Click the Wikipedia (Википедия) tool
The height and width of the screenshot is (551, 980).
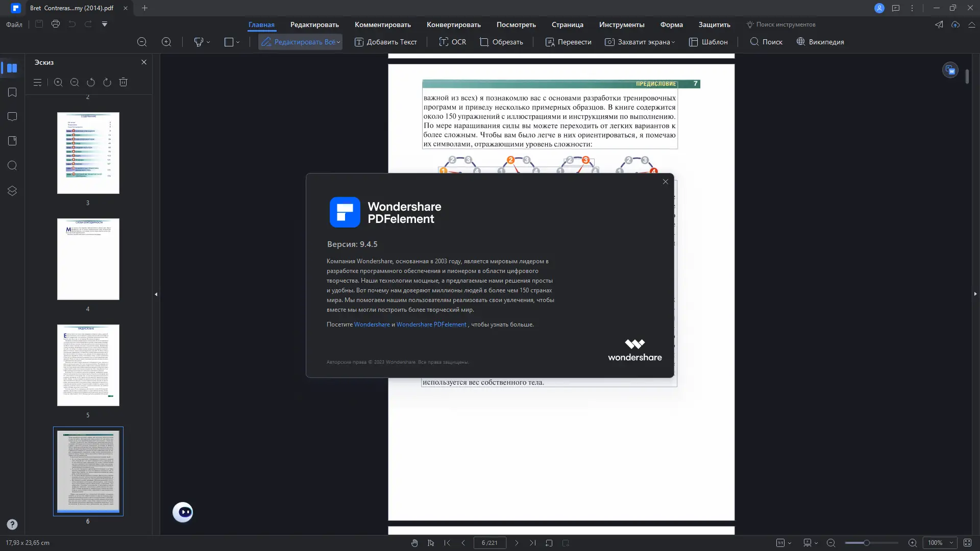coord(820,42)
